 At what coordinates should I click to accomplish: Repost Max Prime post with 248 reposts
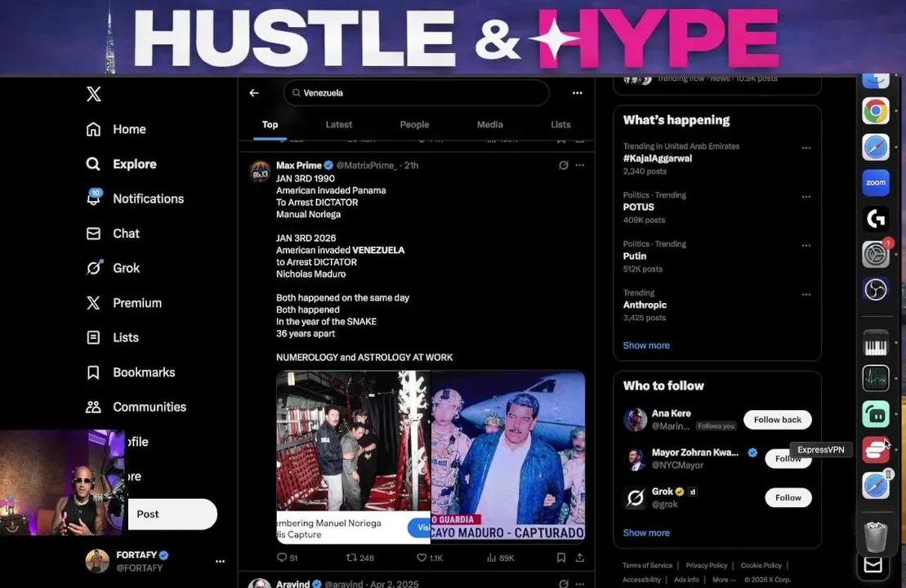360,558
